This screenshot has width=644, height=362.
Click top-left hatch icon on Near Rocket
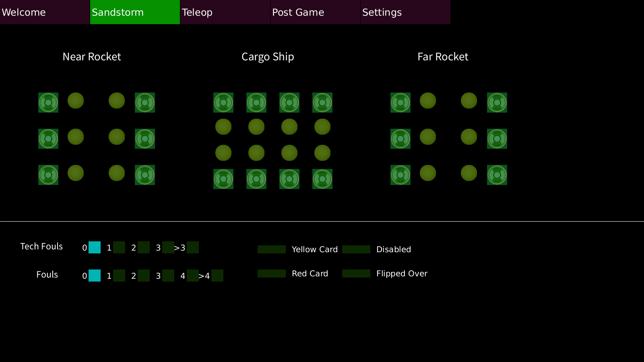click(x=48, y=103)
